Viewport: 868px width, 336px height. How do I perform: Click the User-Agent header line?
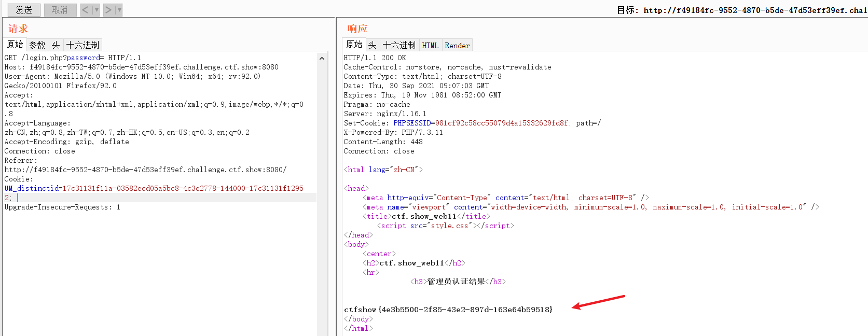coord(132,81)
